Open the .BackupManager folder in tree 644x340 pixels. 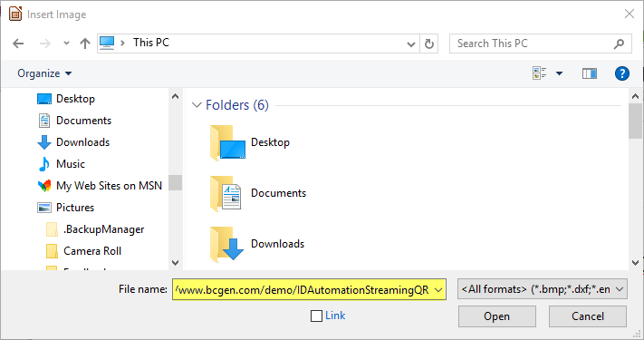coord(104,229)
